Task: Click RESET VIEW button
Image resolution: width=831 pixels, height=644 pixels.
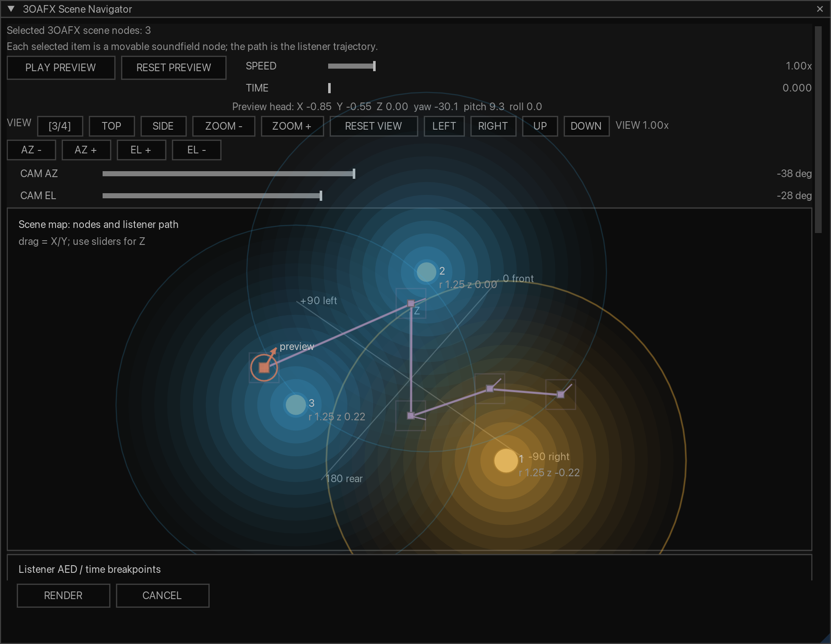Action: click(374, 126)
